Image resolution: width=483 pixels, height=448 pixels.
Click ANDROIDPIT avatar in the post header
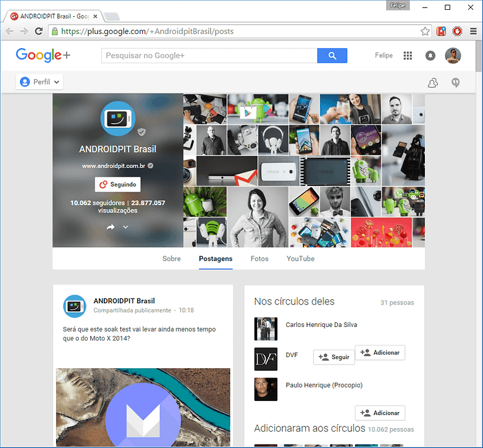pyautogui.click(x=75, y=306)
